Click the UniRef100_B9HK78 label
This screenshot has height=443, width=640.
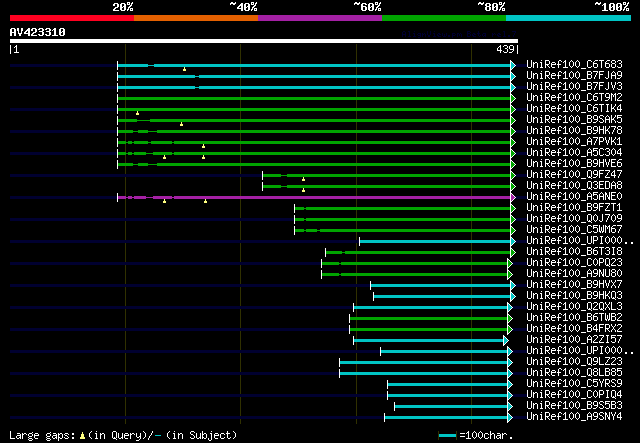pos(574,131)
